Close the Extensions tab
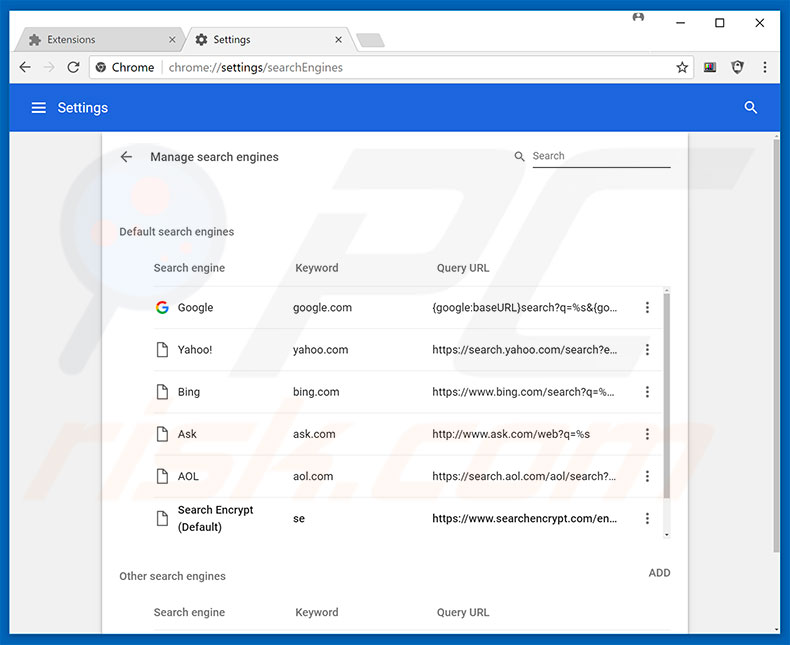 click(172, 40)
